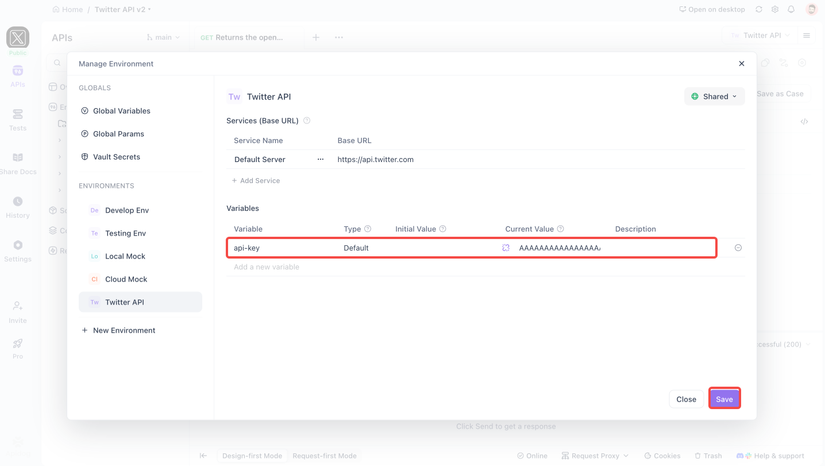Viewport: 825px width, 466px height.
Task: Close the Manage Environment dialog with X
Action: (741, 64)
